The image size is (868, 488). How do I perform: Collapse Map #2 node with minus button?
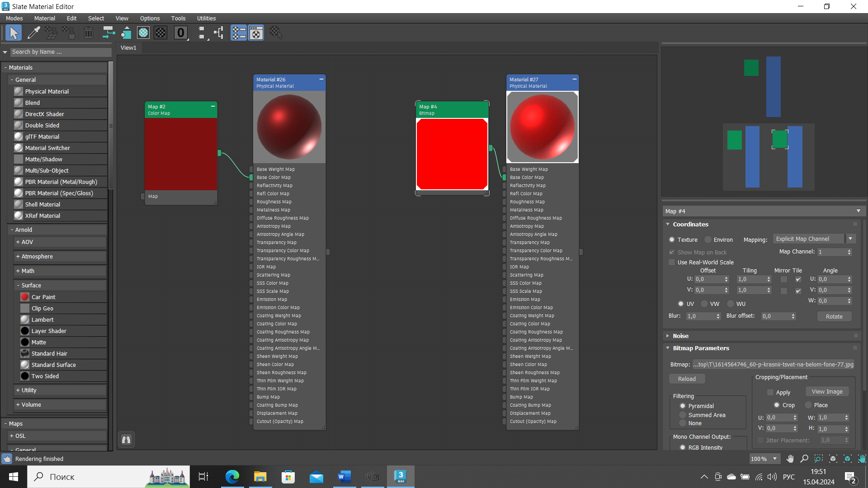coord(213,106)
